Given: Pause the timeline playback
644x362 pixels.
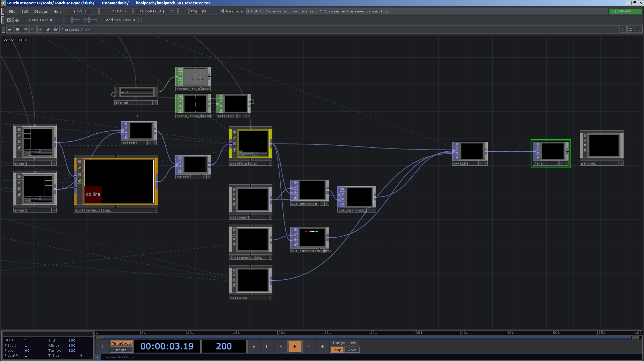Looking at the screenshot, I should click(x=267, y=347).
